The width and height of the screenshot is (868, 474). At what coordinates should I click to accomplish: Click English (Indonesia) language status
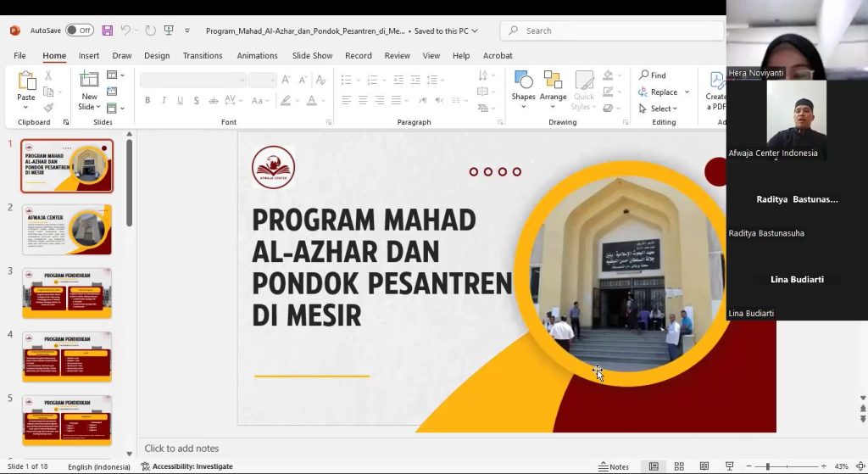(99, 467)
